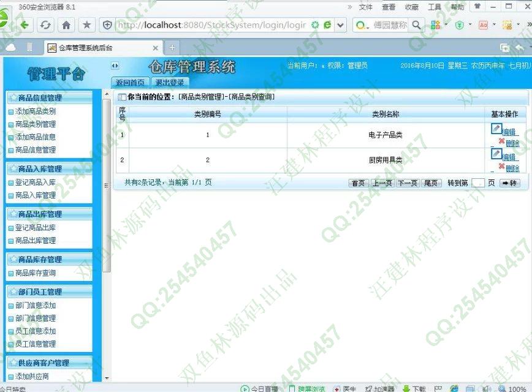
Task: Click the 首页 pagination button
Action: pyautogui.click(x=359, y=183)
